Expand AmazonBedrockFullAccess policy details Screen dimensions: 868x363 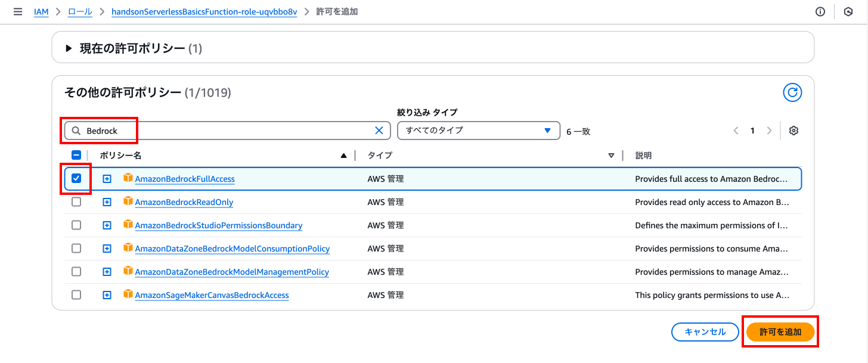(x=107, y=179)
